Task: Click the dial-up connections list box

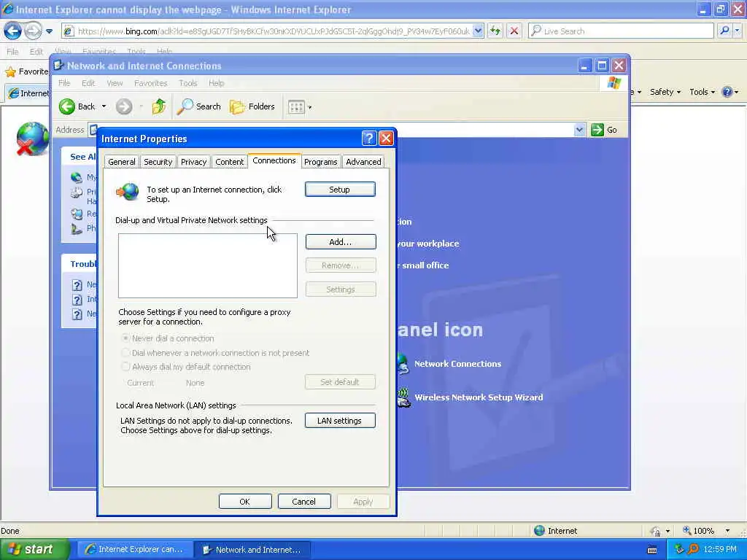Action: tap(208, 265)
